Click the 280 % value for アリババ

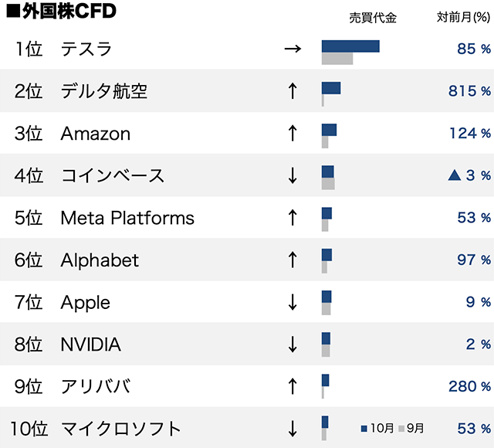click(469, 385)
